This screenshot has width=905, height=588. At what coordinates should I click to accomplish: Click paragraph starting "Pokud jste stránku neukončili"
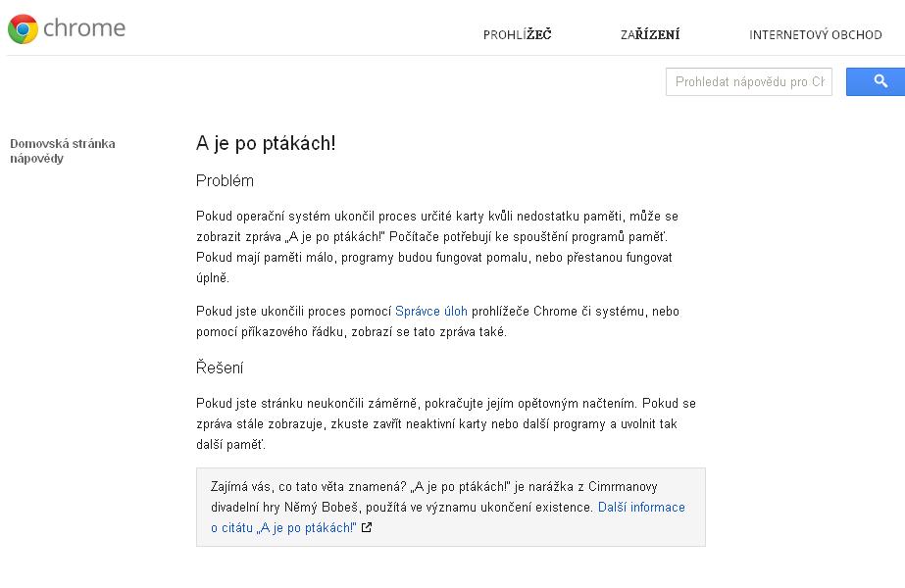(446, 423)
